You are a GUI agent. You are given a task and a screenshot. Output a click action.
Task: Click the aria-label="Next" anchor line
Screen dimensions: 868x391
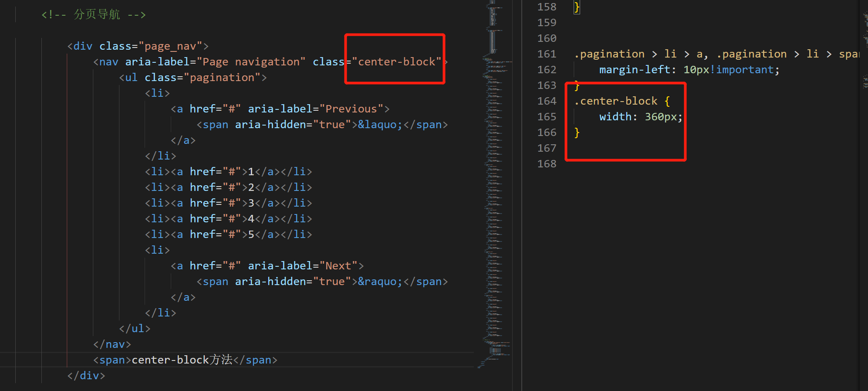(267, 265)
